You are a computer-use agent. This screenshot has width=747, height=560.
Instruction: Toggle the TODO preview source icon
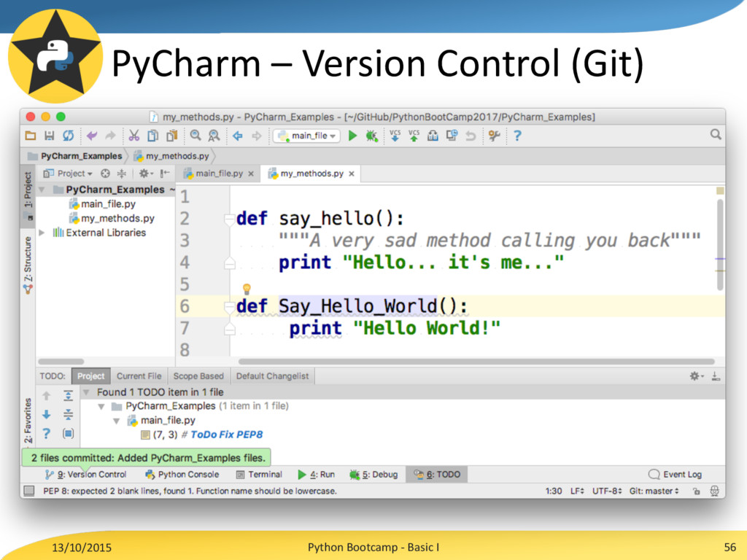[68, 433]
